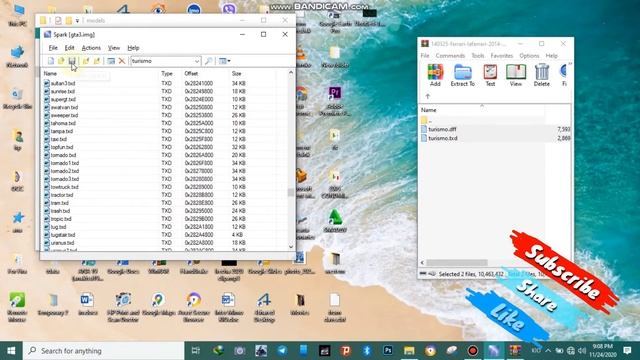
Task: Click the Delete trash icon in WinRAR
Action: pos(542,75)
